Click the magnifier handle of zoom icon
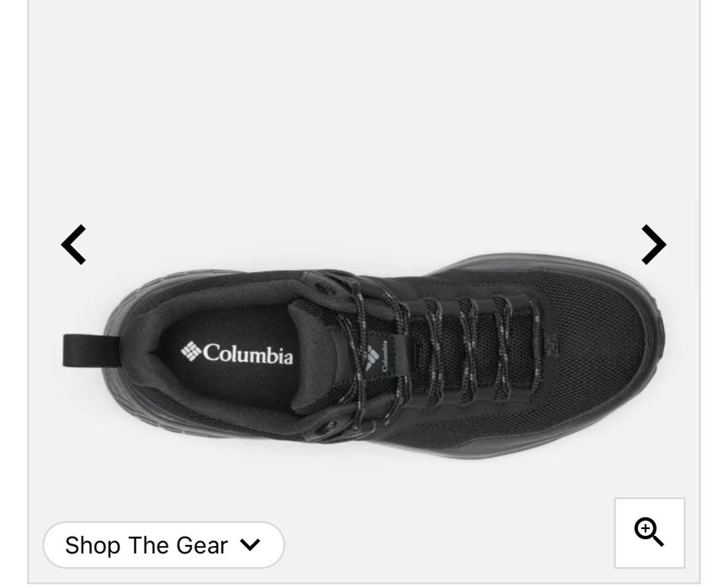 657,540
